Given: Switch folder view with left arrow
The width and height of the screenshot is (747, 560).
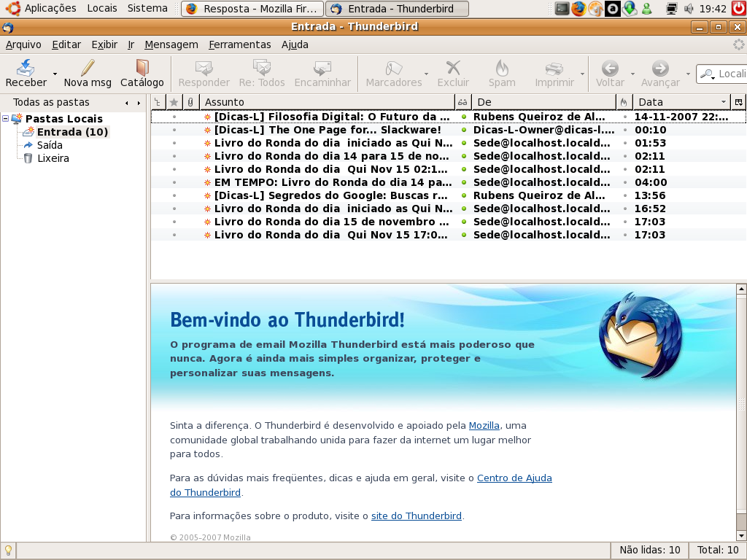Looking at the screenshot, I should pyautogui.click(x=126, y=103).
